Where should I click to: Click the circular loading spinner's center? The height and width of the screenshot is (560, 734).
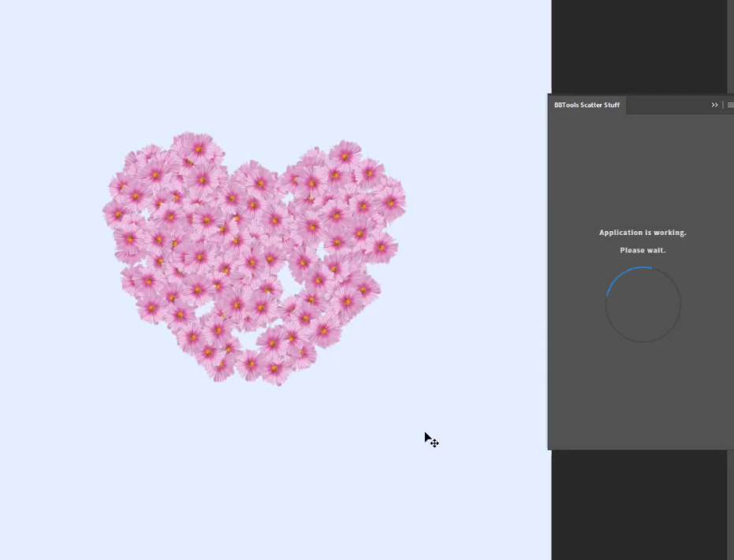pyautogui.click(x=643, y=304)
